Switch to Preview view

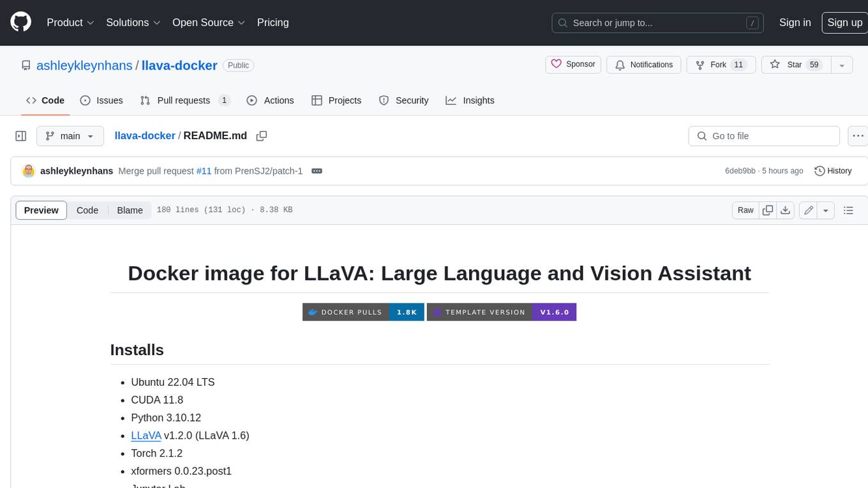[41, 210]
